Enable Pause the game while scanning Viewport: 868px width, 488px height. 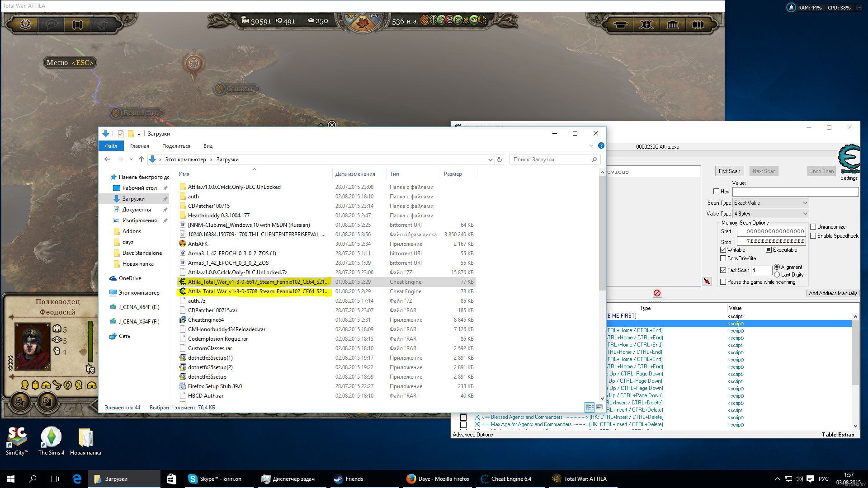coord(723,282)
